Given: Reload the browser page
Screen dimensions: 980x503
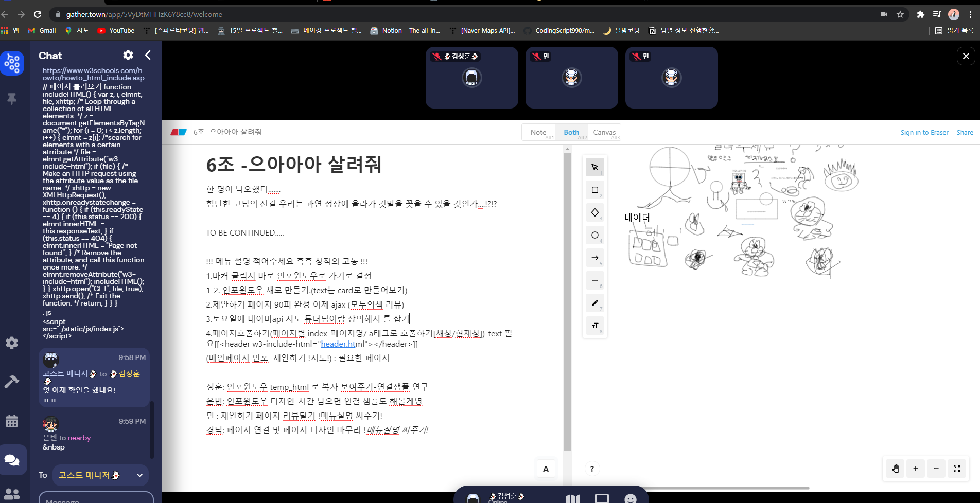Looking at the screenshot, I should 38,14.
